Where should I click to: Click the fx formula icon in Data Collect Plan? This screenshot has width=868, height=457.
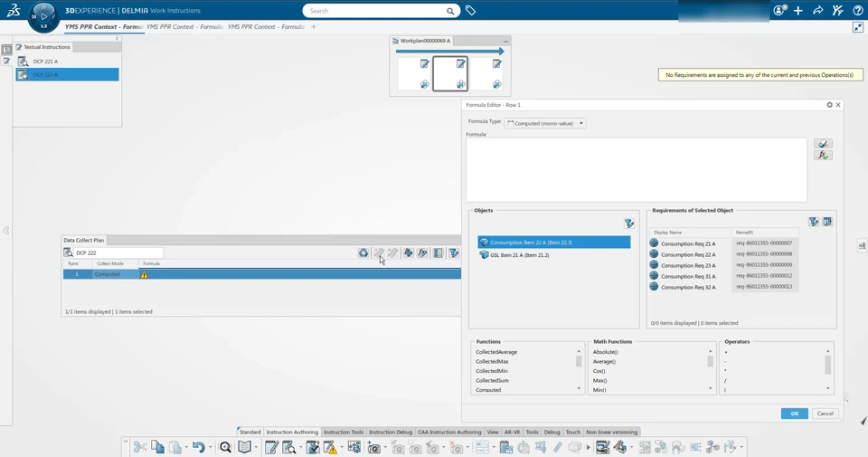pyautogui.click(x=422, y=252)
